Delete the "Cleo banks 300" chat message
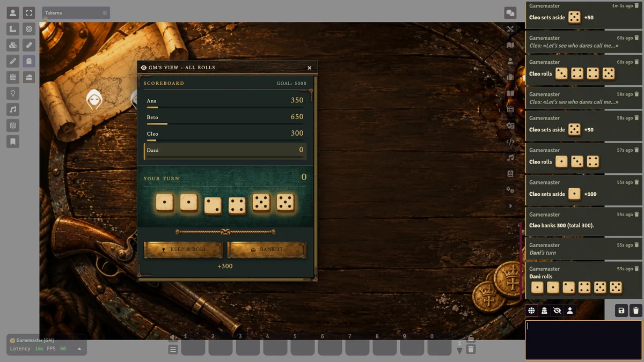644x362 pixels. point(636,215)
